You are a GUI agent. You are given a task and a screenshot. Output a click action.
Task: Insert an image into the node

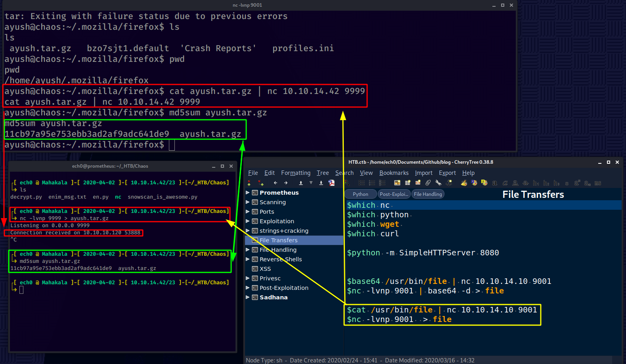[397, 183]
